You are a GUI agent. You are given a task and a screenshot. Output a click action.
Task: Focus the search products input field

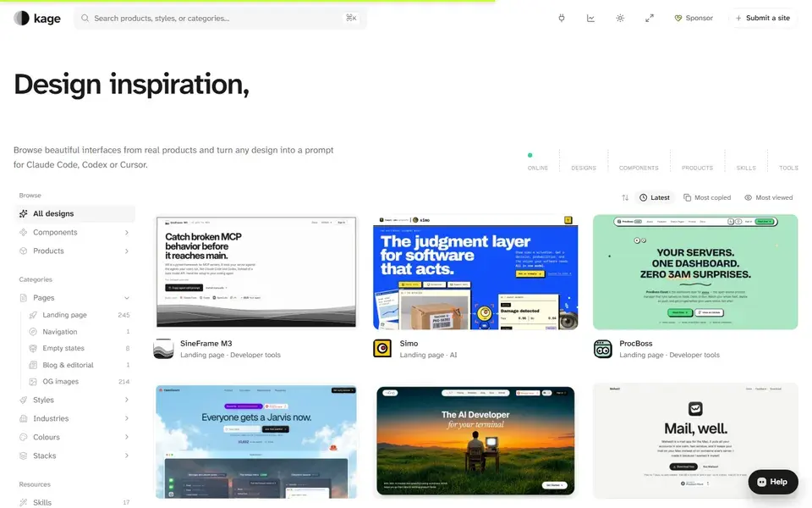220,18
